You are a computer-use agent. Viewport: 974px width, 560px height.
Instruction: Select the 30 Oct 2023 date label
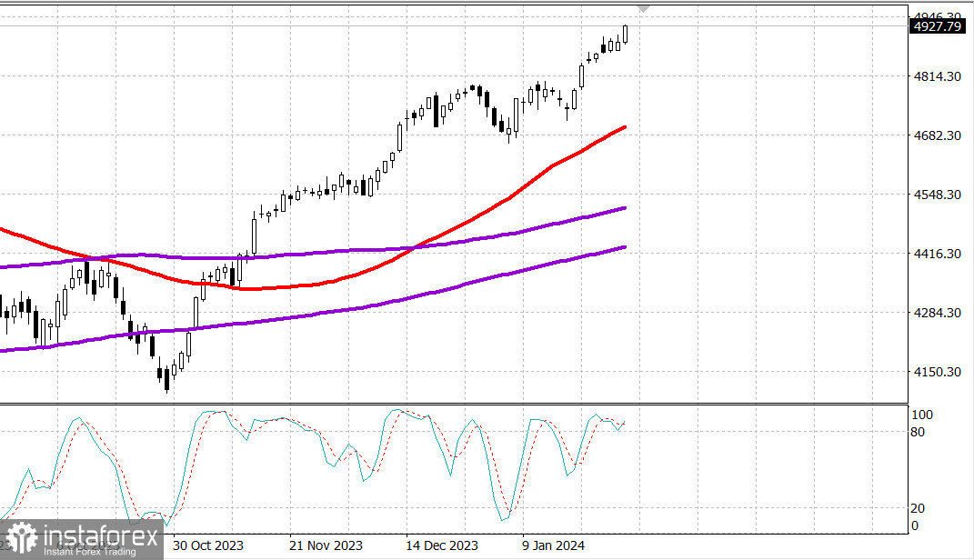[x=208, y=545]
